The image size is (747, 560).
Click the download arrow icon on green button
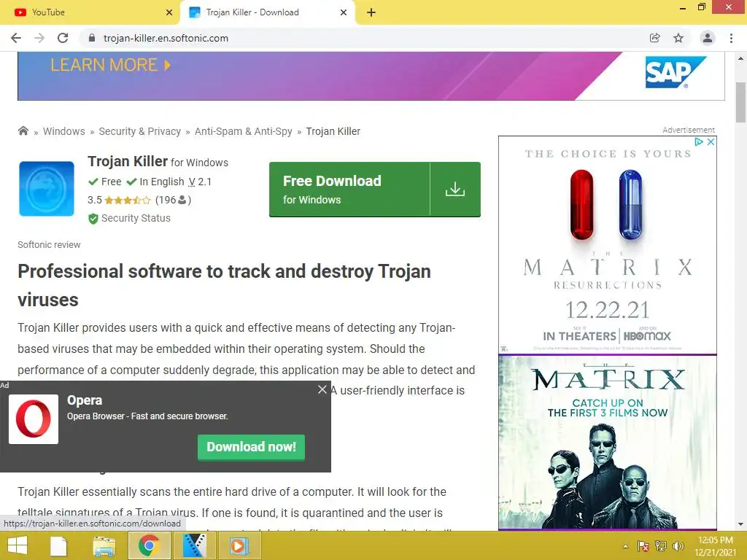pos(455,190)
